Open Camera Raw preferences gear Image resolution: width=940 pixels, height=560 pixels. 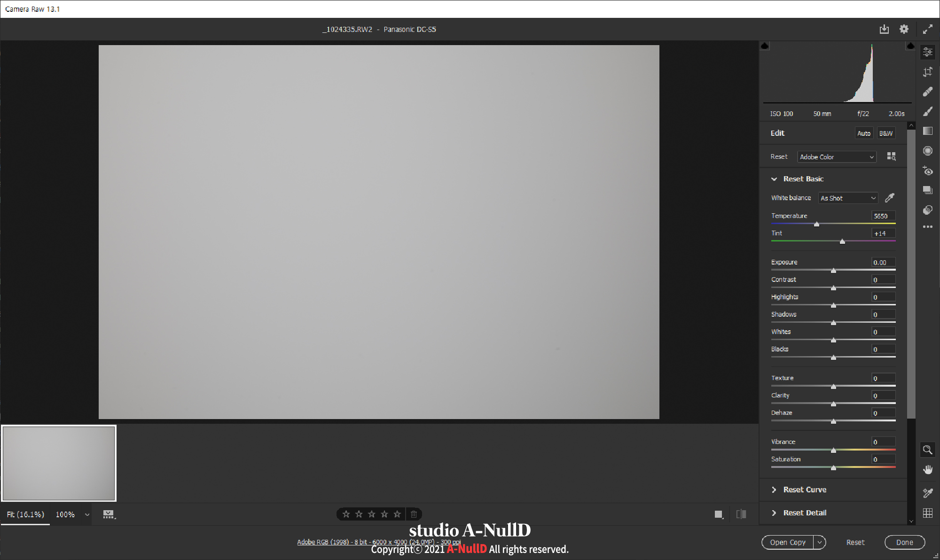(x=904, y=29)
